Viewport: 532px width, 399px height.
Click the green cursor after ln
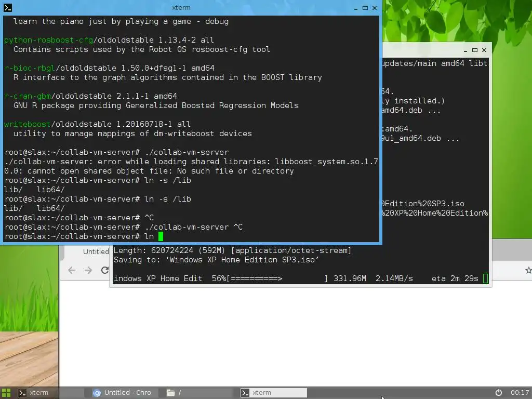point(161,236)
